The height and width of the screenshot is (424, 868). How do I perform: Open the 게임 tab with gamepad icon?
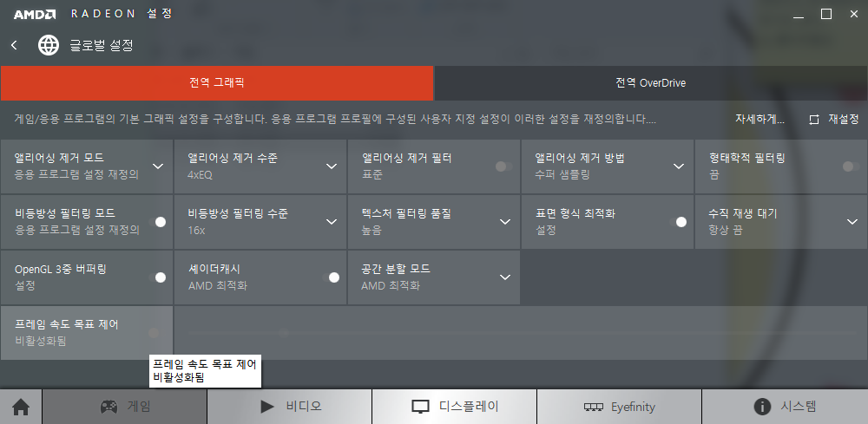[x=125, y=407]
